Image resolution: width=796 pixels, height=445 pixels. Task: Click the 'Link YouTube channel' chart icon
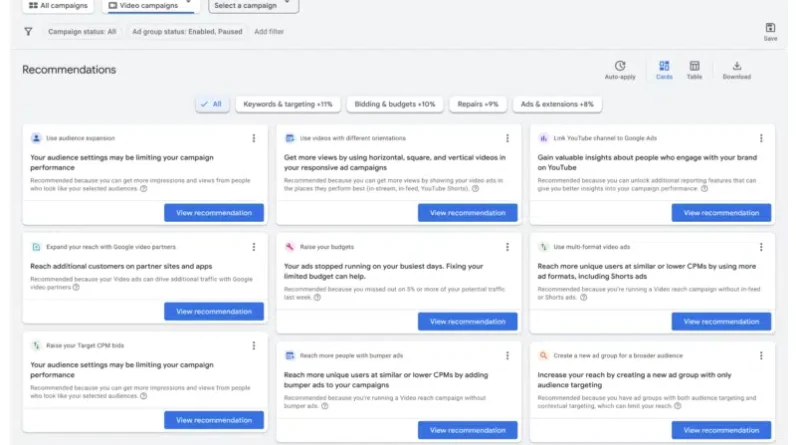543,138
